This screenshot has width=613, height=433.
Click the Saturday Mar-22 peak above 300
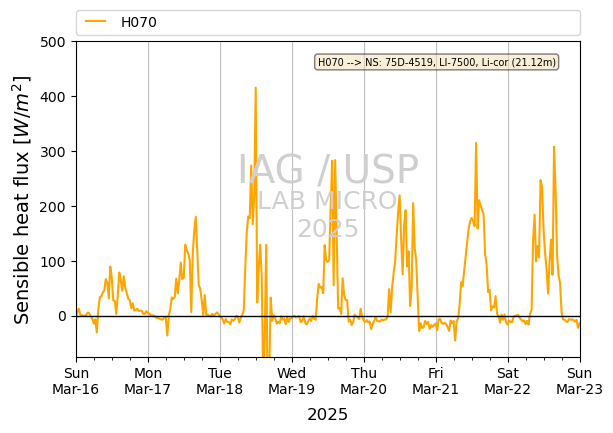click(554, 147)
